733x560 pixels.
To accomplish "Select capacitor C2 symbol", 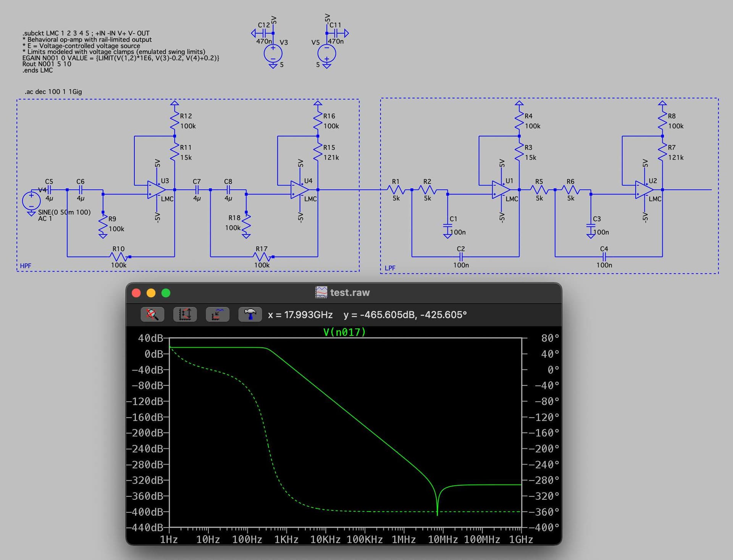I will [461, 257].
